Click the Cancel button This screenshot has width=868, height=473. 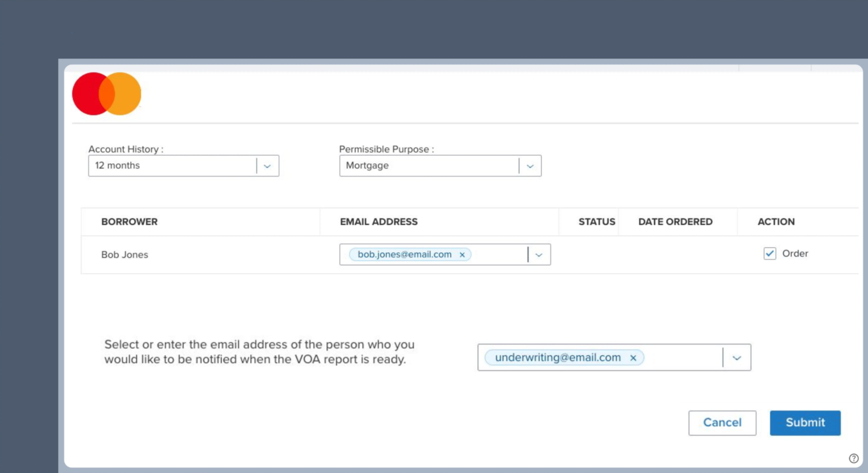tap(722, 423)
